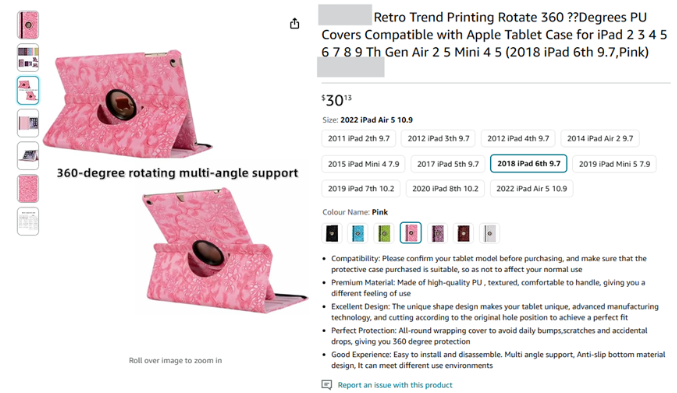This screenshot has height=393, width=677.
Task: View the first thumbnail of pink case front
Action: [x=28, y=25]
